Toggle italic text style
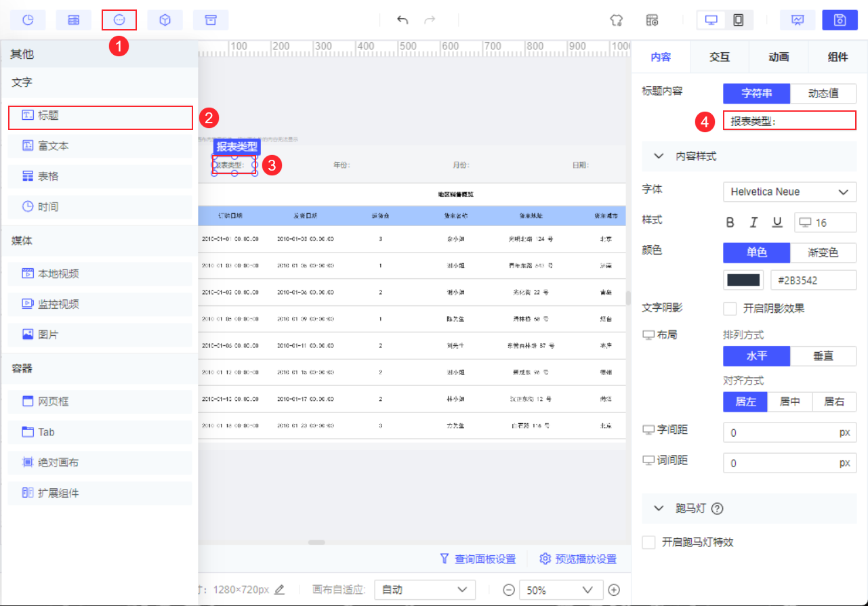The height and width of the screenshot is (606, 868). point(753,222)
